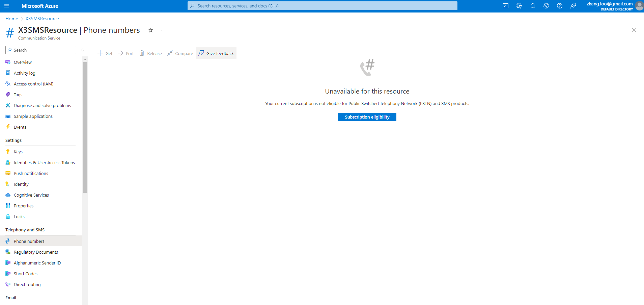Click the scrollbar up arrow in sidebar

[x=85, y=59]
